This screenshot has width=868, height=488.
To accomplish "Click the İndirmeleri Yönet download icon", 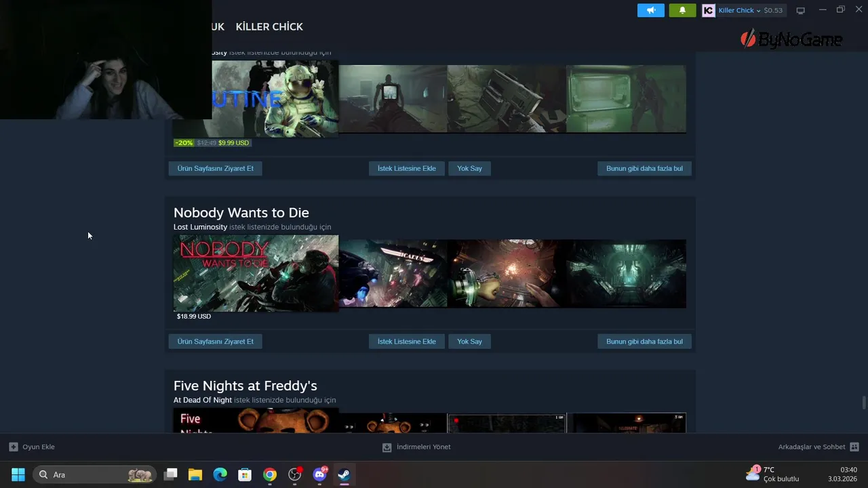I will click(387, 447).
